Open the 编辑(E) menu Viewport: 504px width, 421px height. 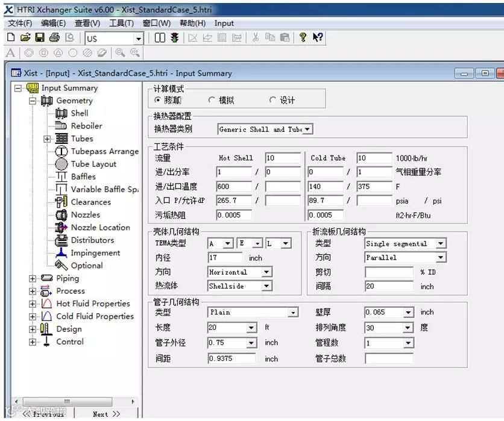pos(54,23)
